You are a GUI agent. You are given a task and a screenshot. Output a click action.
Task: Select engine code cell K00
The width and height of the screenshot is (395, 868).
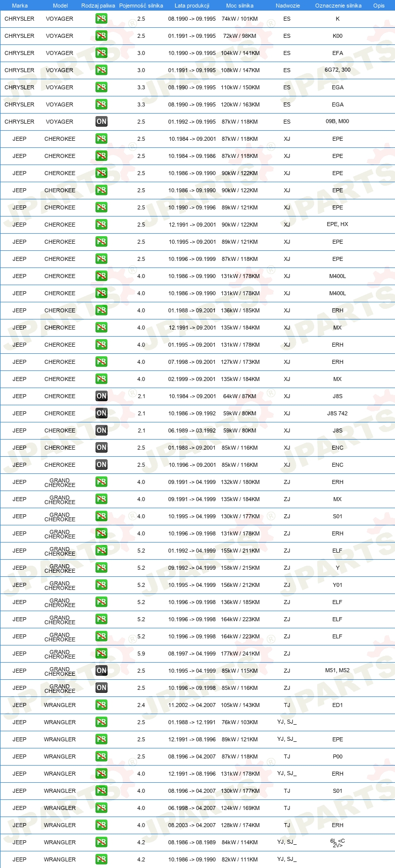point(337,36)
